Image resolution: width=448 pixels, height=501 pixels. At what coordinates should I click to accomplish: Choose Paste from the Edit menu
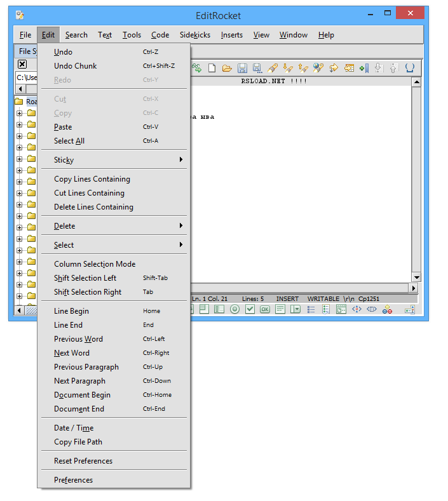click(114, 127)
